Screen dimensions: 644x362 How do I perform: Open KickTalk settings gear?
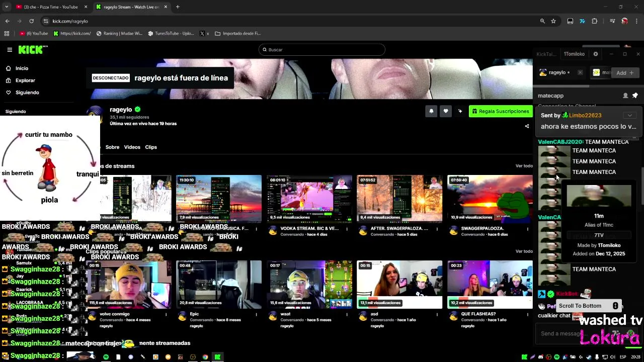tap(596, 54)
